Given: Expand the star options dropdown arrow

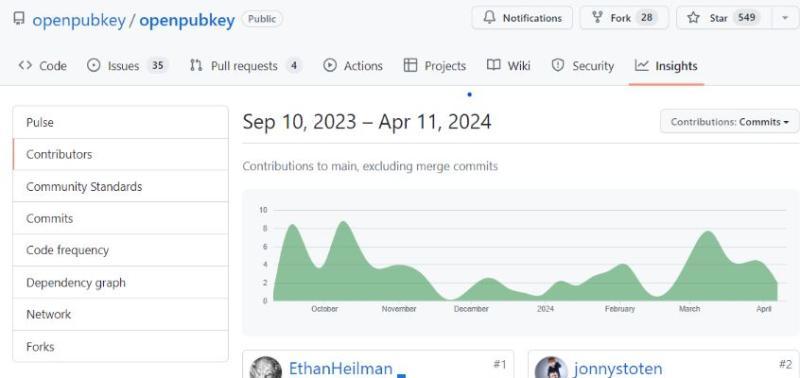Looking at the screenshot, I should (785, 18).
